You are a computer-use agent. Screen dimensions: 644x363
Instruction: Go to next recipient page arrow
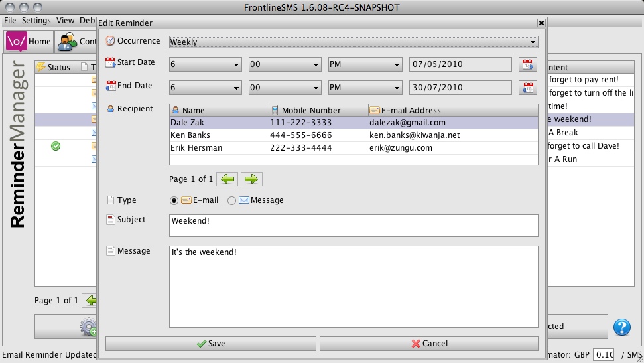251,179
